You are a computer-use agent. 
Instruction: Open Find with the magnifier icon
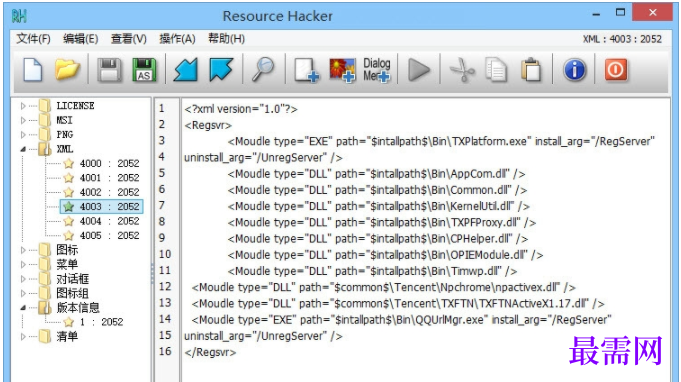(x=263, y=69)
